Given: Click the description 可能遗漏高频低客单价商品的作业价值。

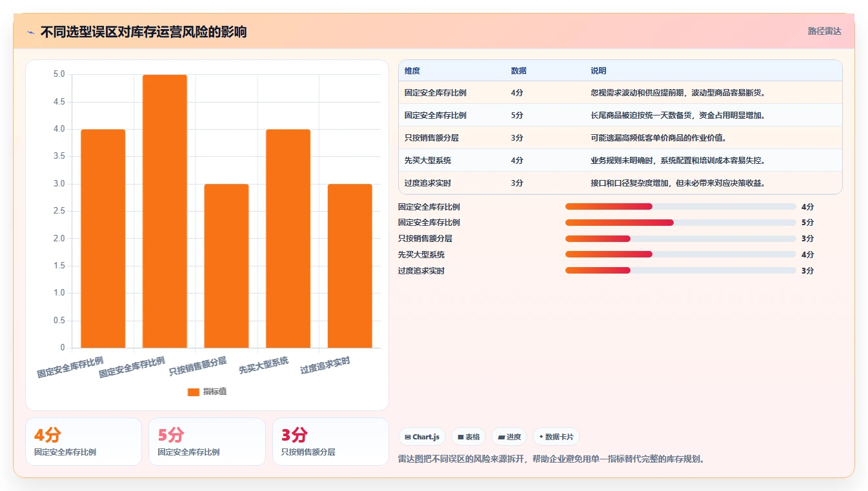Looking at the screenshot, I should (x=659, y=138).
